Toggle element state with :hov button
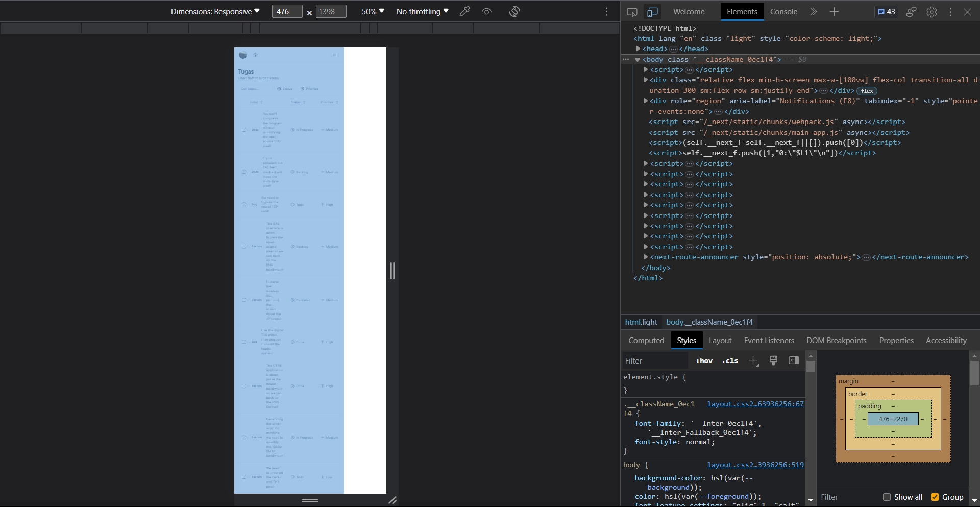The image size is (980, 507). click(x=704, y=360)
